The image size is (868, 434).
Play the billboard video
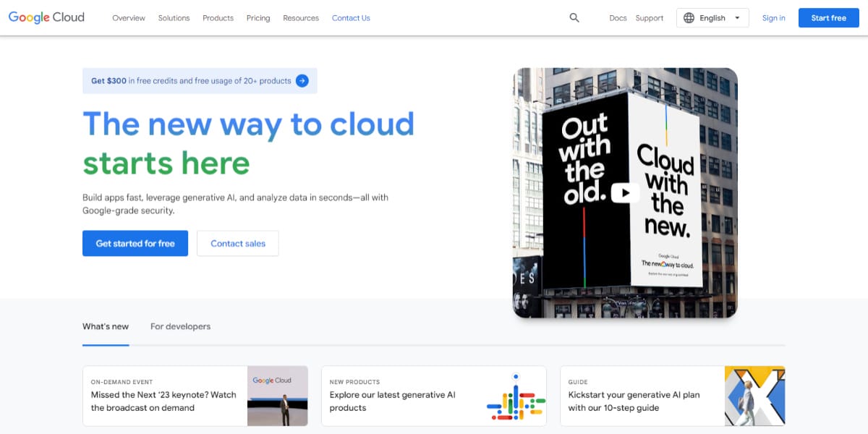coord(625,192)
